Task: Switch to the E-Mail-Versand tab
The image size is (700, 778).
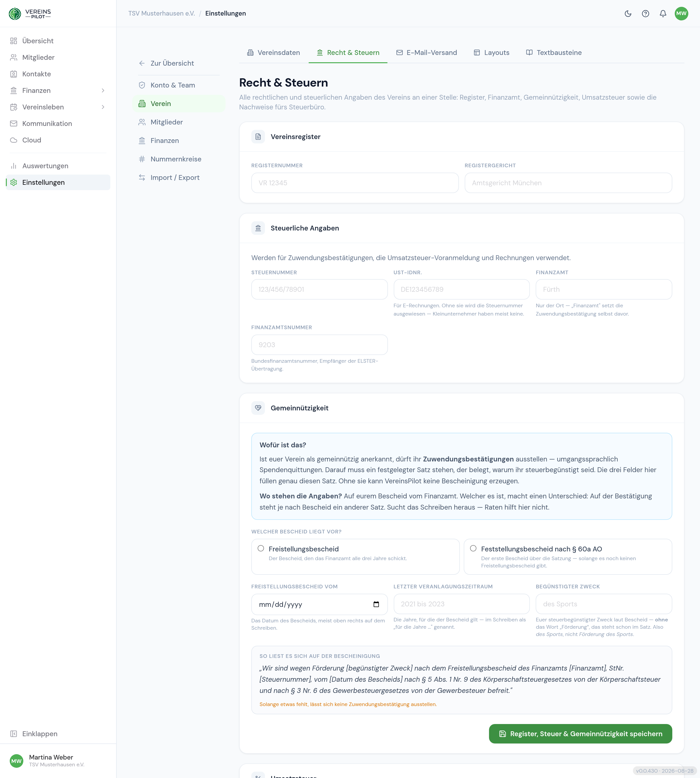Action: (427, 53)
